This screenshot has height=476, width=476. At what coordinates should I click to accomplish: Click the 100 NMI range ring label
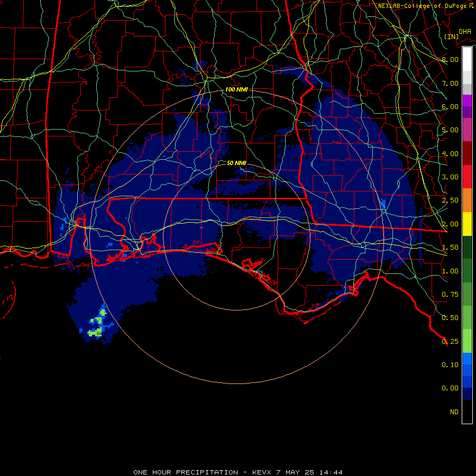(x=236, y=89)
